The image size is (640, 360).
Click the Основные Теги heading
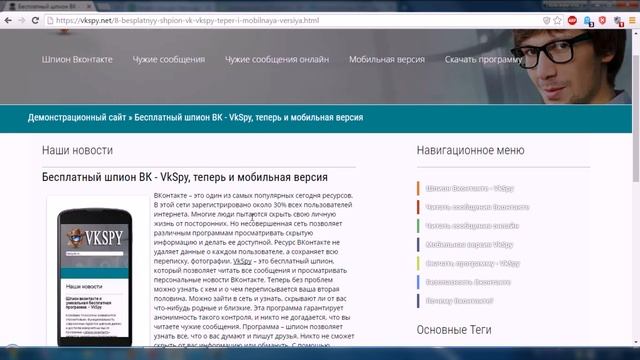pos(454,330)
